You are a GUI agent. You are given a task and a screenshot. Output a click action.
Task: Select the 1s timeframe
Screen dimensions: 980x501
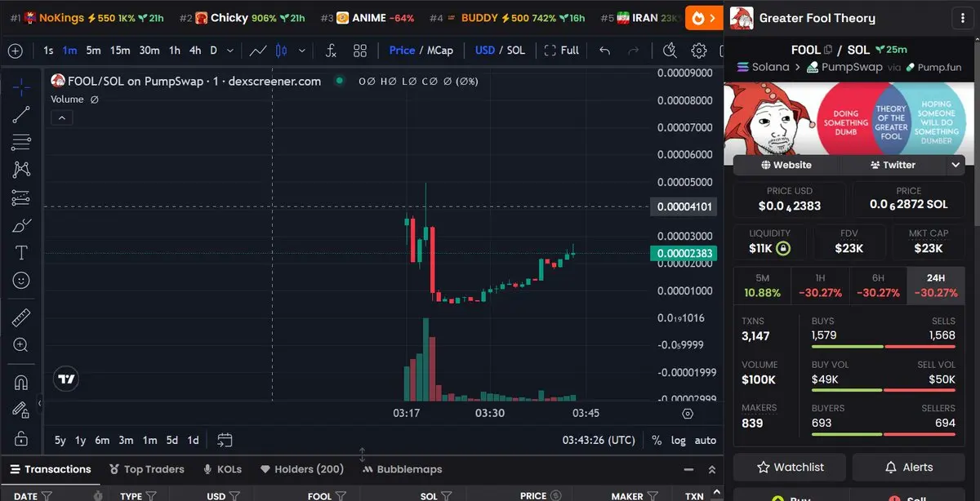point(48,50)
